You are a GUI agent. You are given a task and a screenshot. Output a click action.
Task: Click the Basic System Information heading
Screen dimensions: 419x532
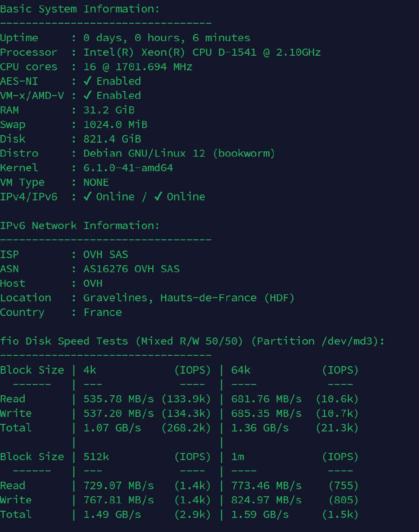click(80, 9)
